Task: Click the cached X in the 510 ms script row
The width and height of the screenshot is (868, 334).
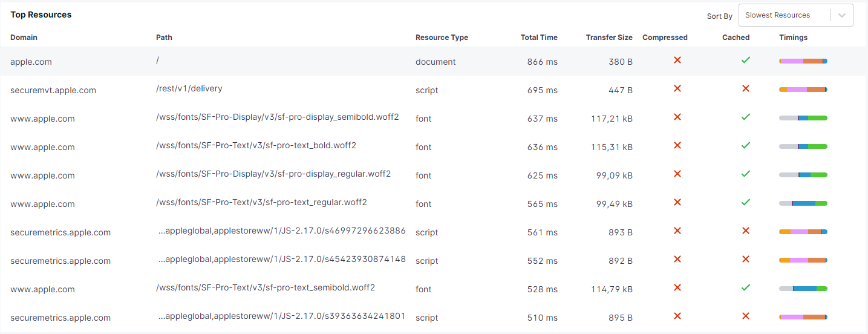Action: 746,316
